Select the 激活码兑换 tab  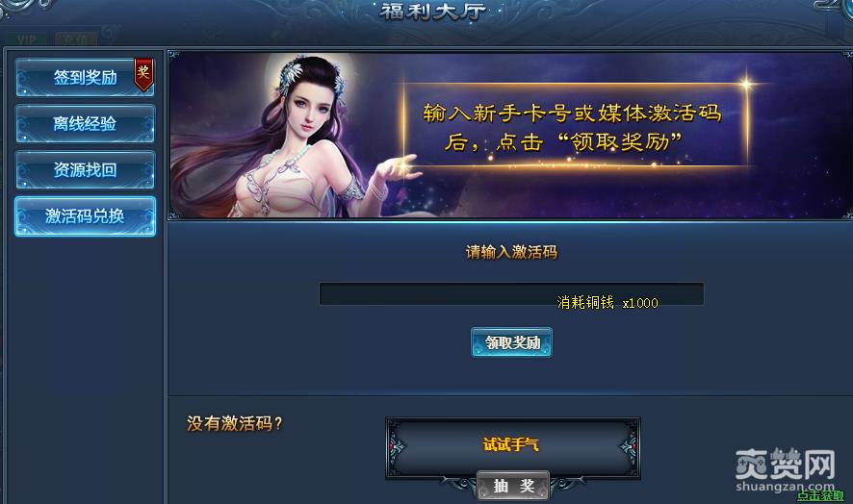[x=85, y=216]
